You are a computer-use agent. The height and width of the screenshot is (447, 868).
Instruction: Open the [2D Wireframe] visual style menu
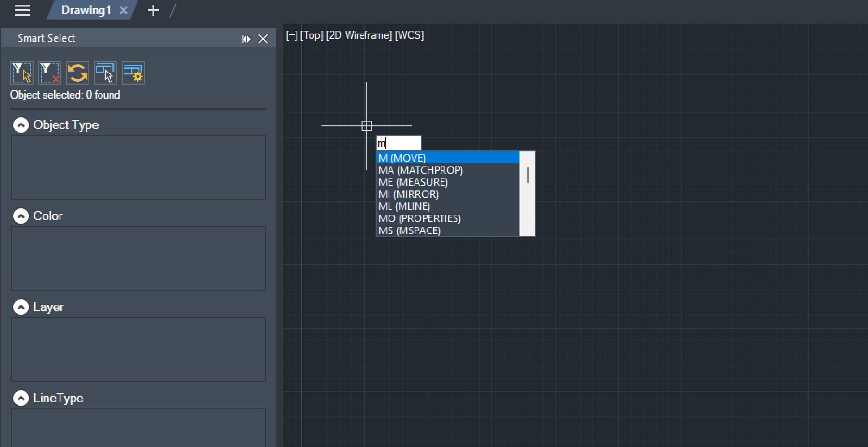[x=359, y=35]
